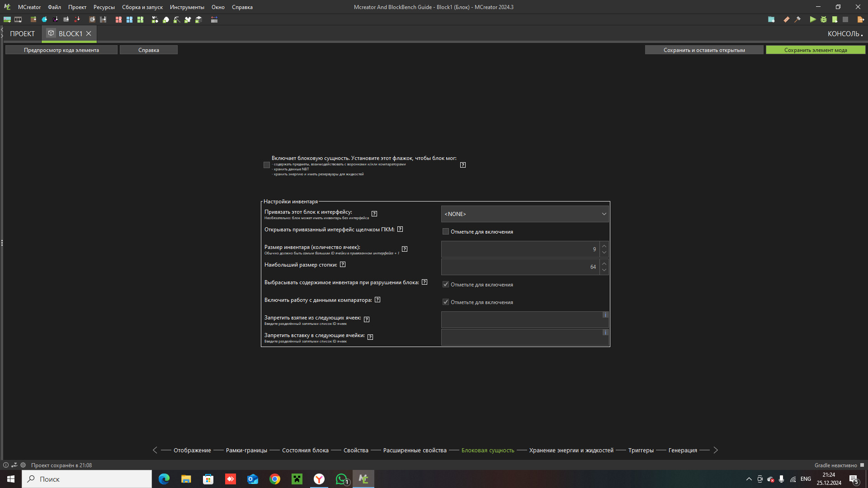Switch to the Триггеры page tab
Image resolution: width=868 pixels, height=488 pixels.
641,450
